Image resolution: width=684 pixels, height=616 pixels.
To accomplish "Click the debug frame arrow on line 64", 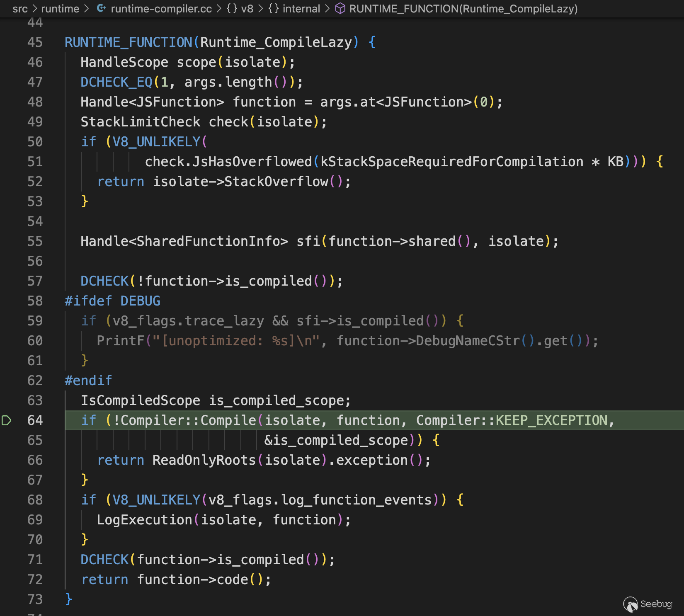I will click(x=6, y=420).
